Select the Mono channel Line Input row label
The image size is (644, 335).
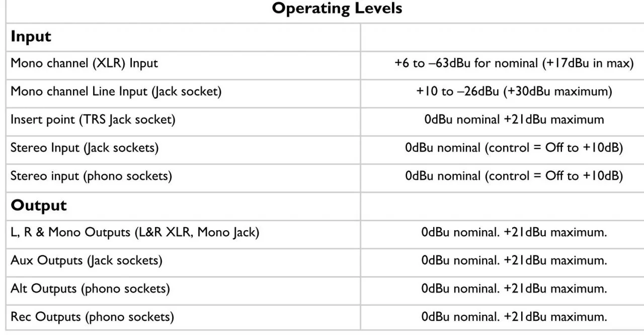[x=116, y=92]
